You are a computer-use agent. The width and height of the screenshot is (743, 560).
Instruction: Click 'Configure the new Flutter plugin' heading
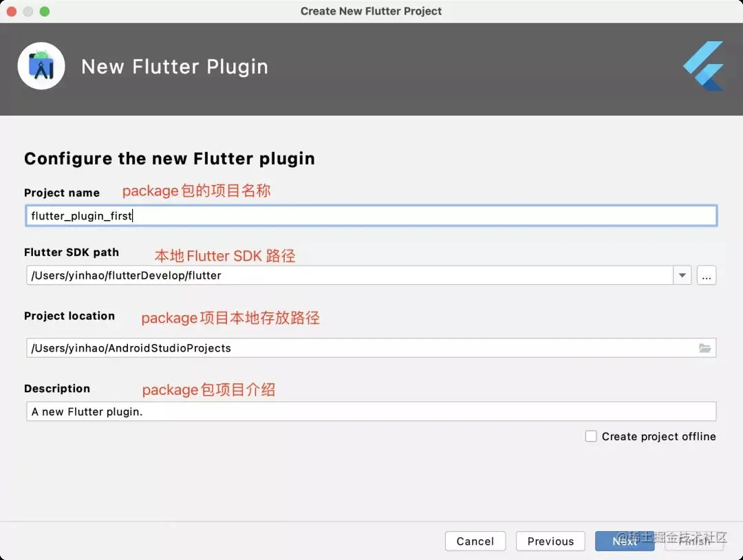pyautogui.click(x=170, y=159)
